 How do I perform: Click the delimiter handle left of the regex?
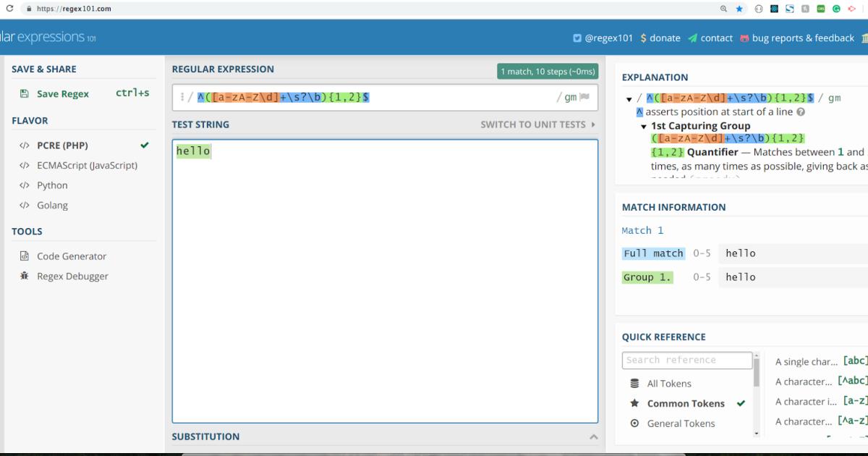(x=182, y=97)
